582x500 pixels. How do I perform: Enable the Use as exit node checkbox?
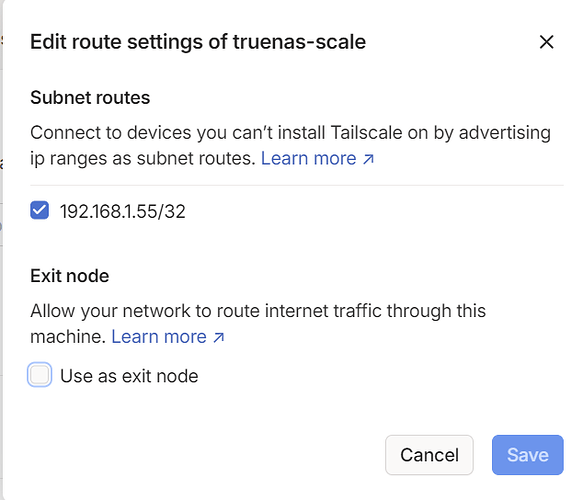pyautogui.click(x=39, y=375)
